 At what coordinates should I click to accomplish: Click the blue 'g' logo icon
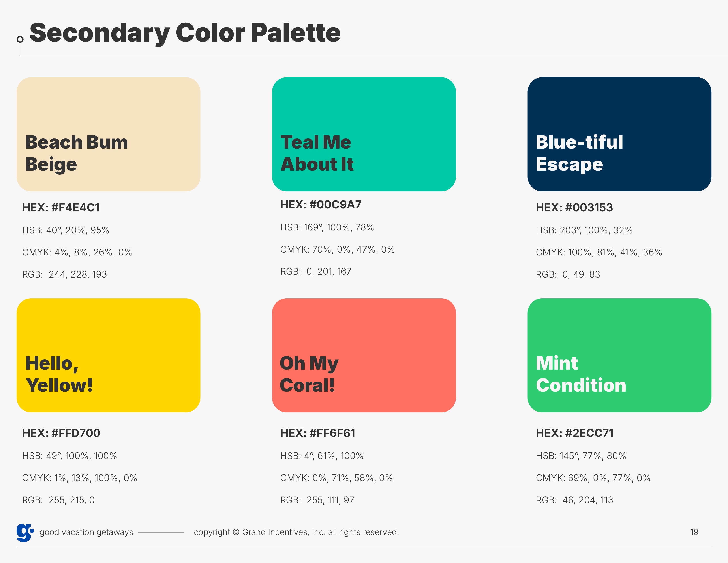click(25, 532)
